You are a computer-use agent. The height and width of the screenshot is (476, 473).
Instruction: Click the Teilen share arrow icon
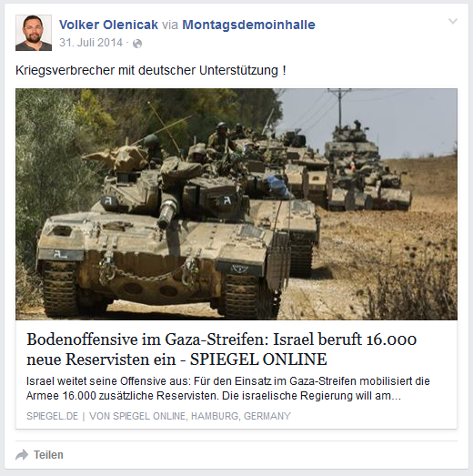click(22, 455)
